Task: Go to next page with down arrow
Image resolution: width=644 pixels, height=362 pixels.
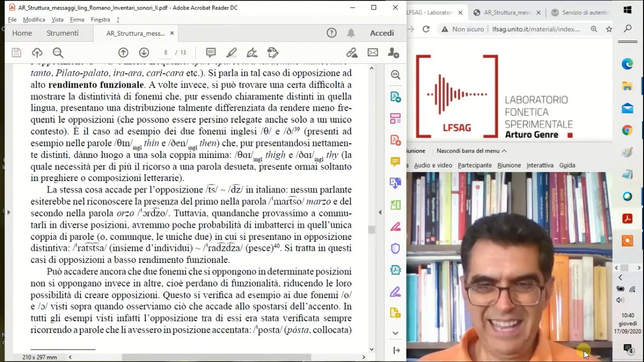Action: (144, 53)
